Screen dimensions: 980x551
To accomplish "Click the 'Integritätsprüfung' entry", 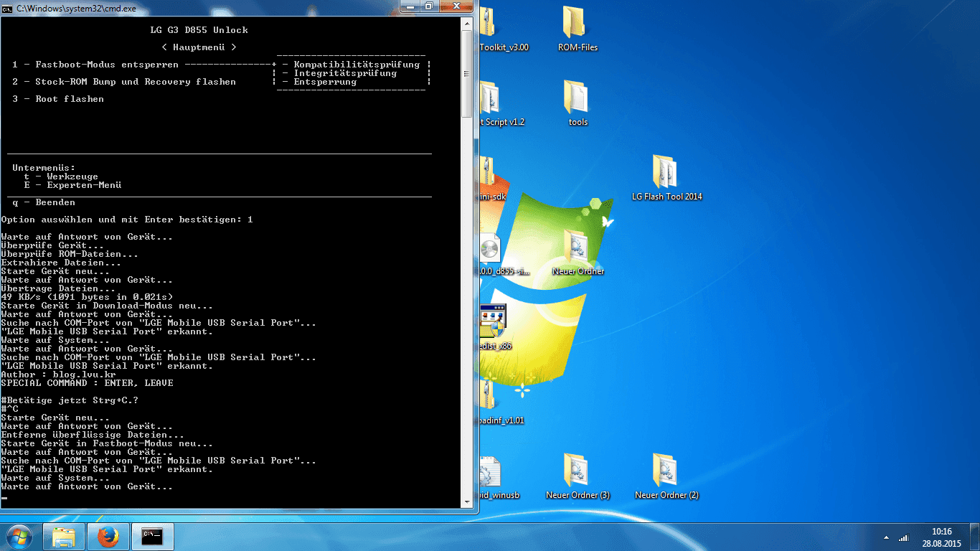I will coord(345,73).
